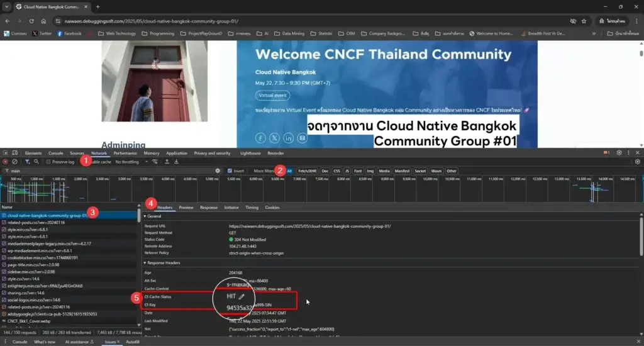Image resolution: width=644 pixels, height=346 pixels.
Task: Click the inspect element picker icon
Action: click(x=6, y=153)
